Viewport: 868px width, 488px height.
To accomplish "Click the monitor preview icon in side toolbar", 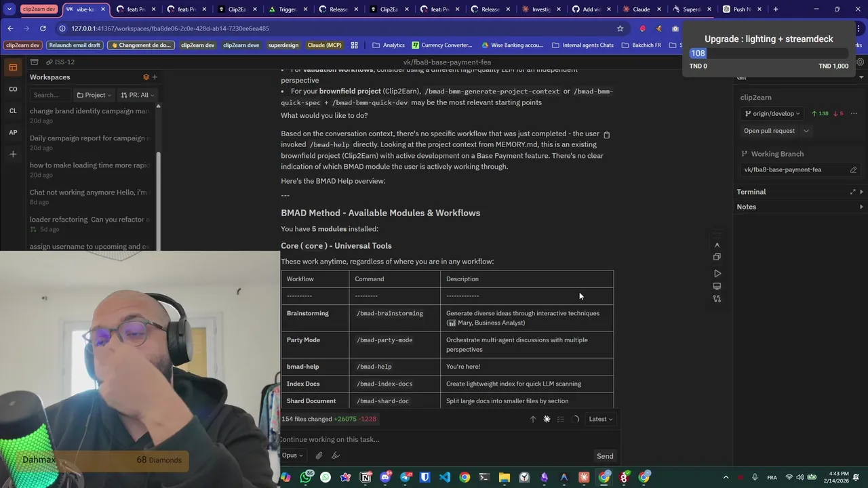I will coord(717,286).
